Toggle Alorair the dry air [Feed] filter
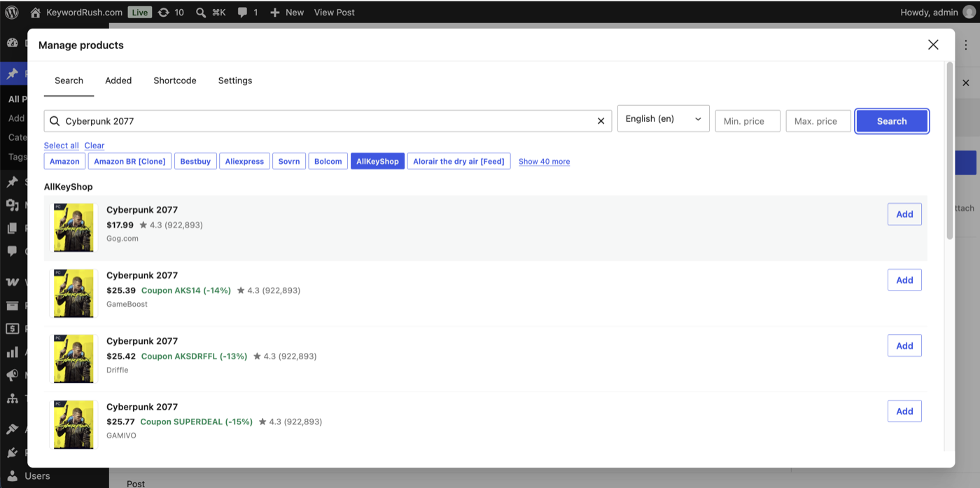The height and width of the screenshot is (488, 980). tap(458, 161)
